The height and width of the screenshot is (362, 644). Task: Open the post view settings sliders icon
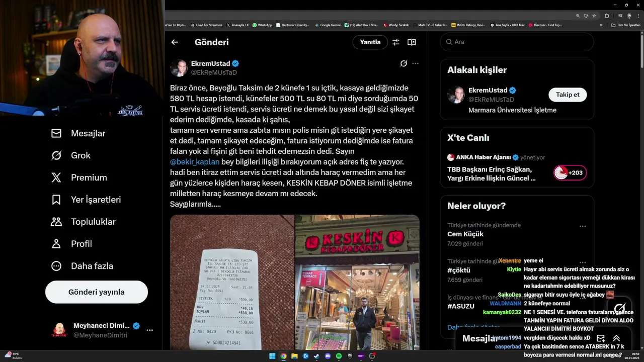pos(396,42)
